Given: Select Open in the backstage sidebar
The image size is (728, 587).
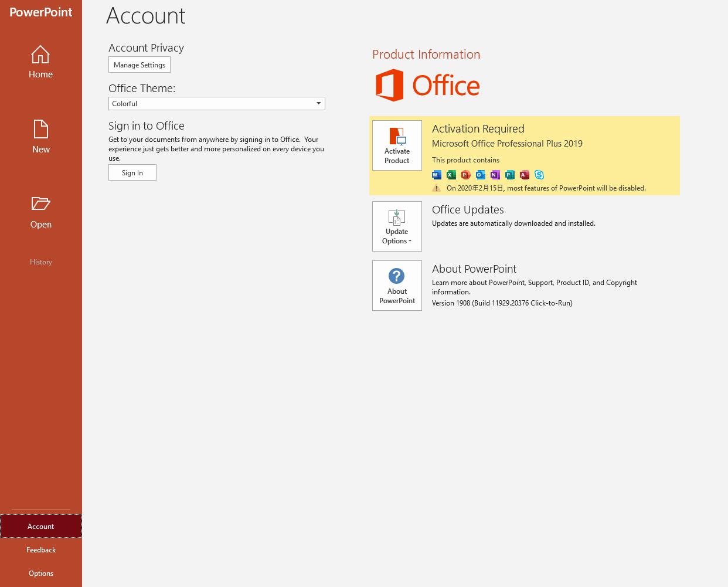Looking at the screenshot, I should click(x=40, y=212).
